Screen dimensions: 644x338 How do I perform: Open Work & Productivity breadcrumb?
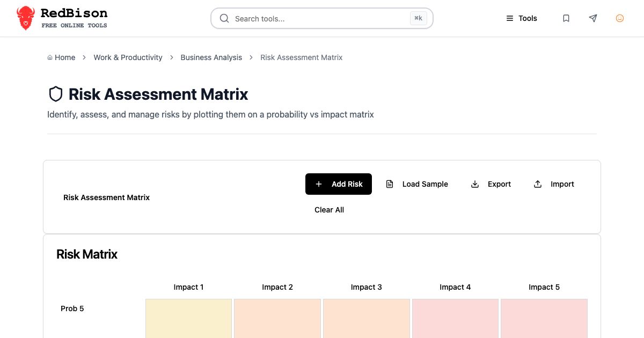coord(128,57)
